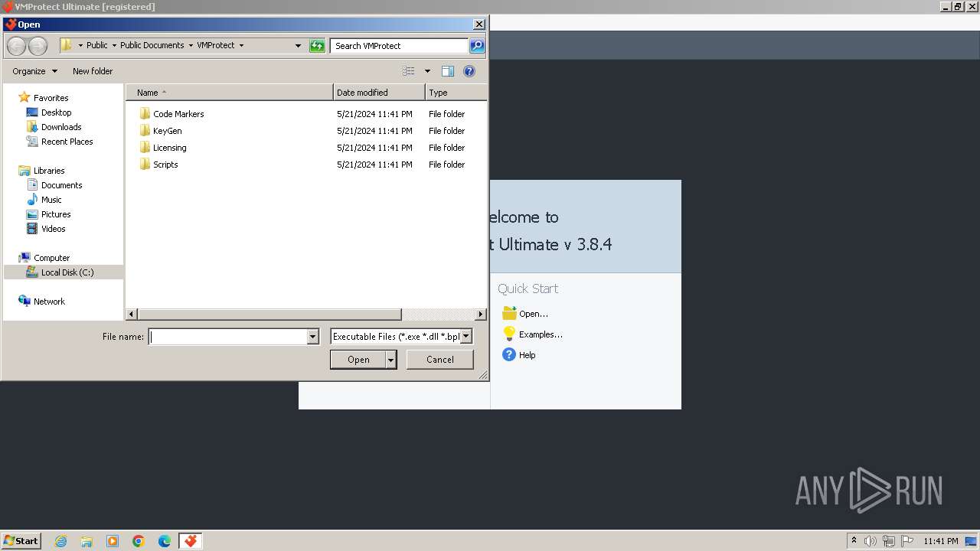Expand the VMProtect breadcrumb arrow
This screenshot has width=980, height=551.
241,45
